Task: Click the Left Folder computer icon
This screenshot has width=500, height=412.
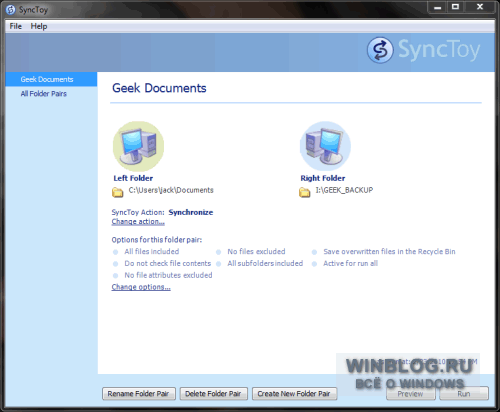Action: 138,146
